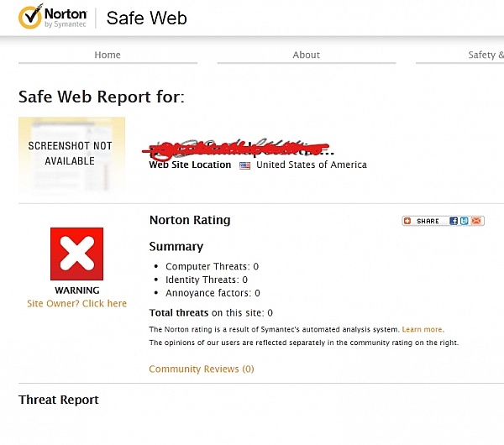Click the Safe Web title text
The width and height of the screenshot is (504, 445).
[x=146, y=18]
